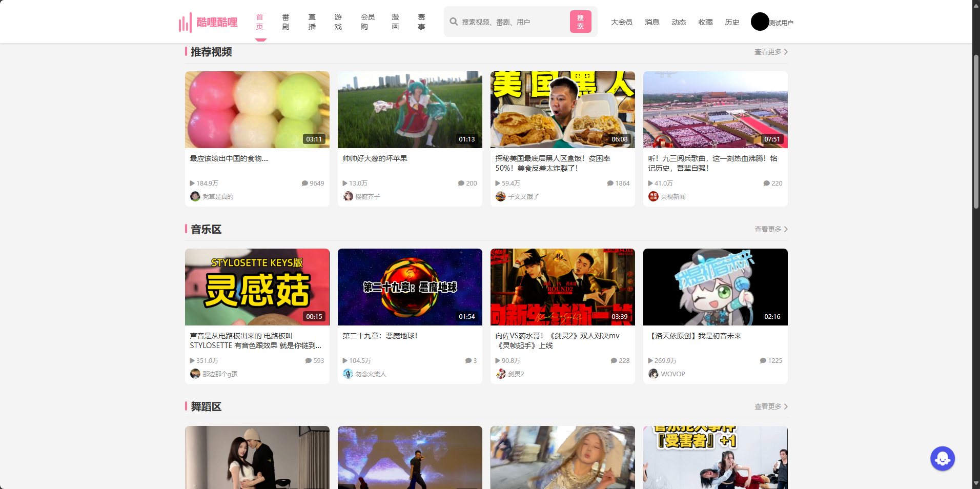This screenshot has width=980, height=489.
Task: Open the search by clicking the magnifier icon
Action: 453,22
